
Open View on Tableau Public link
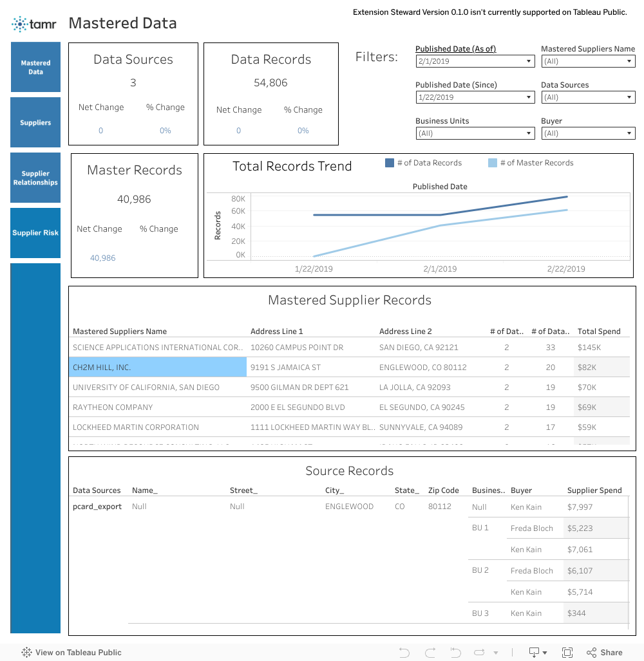click(x=71, y=653)
